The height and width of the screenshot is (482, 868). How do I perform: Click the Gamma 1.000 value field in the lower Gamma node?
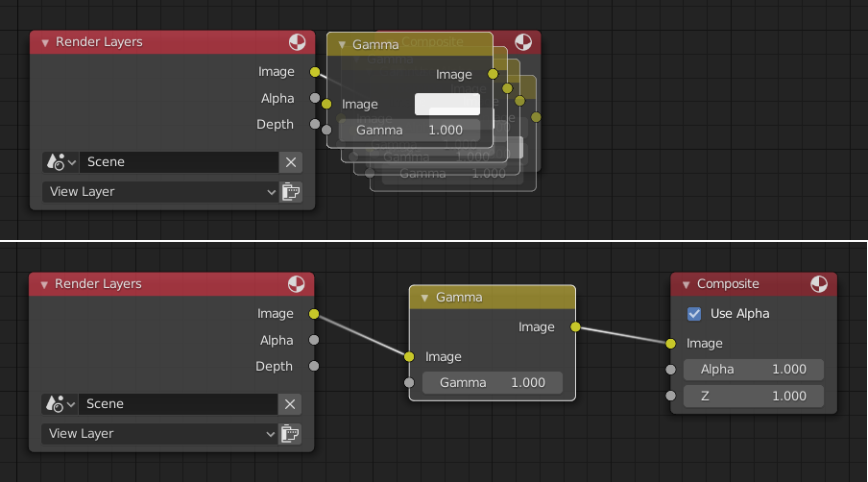pyautogui.click(x=492, y=383)
